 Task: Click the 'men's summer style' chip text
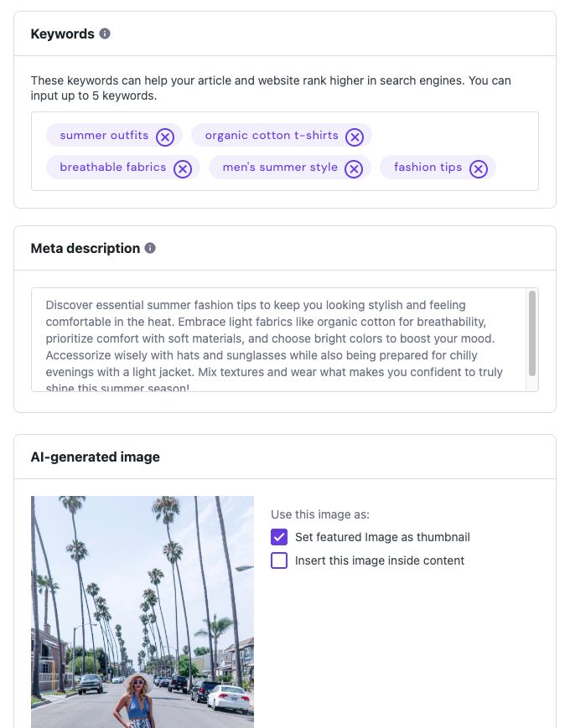tap(280, 168)
